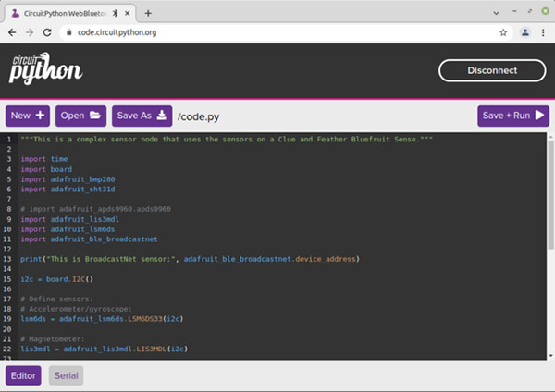
Task: Run the code with Save + Run
Action: coord(513,116)
